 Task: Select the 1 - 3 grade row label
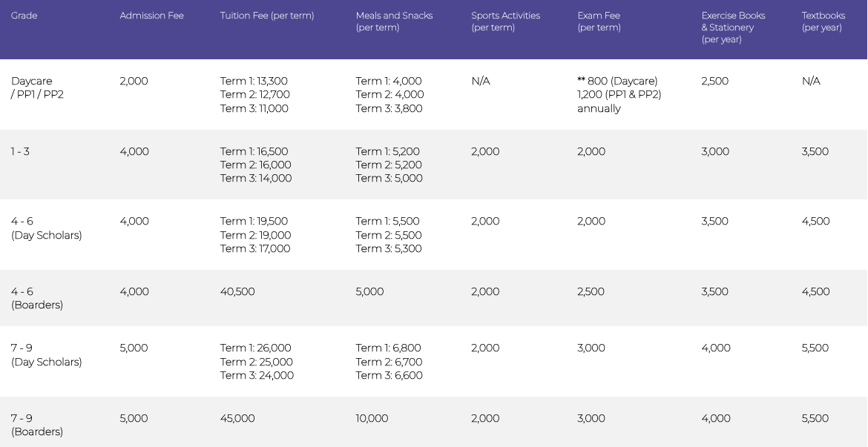20,151
